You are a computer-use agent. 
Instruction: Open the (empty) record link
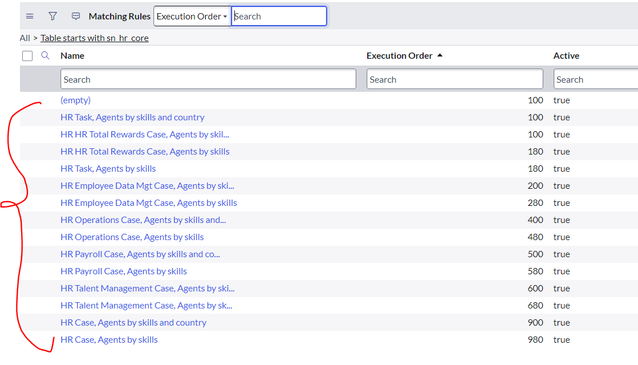[x=75, y=100]
